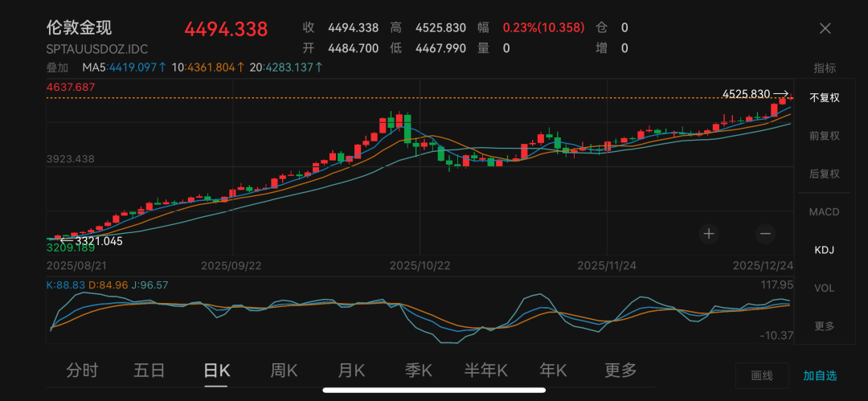Close the chart with the X icon

[825, 28]
